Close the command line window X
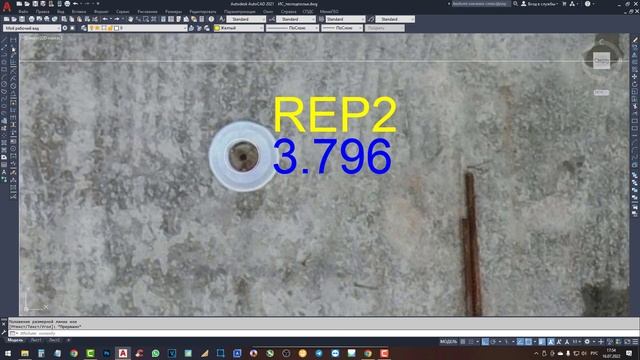640x360 pixels. [3, 323]
